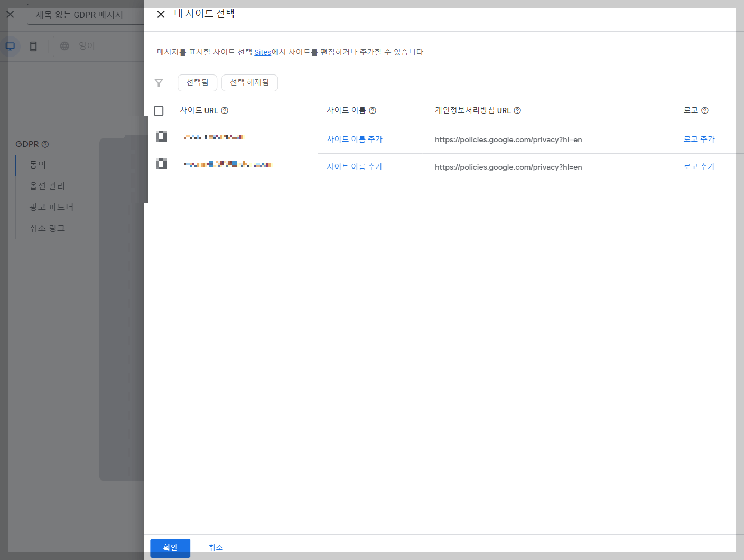The height and width of the screenshot is (560, 744).
Task: Toggle the select-all sites checkbox
Action: click(159, 111)
